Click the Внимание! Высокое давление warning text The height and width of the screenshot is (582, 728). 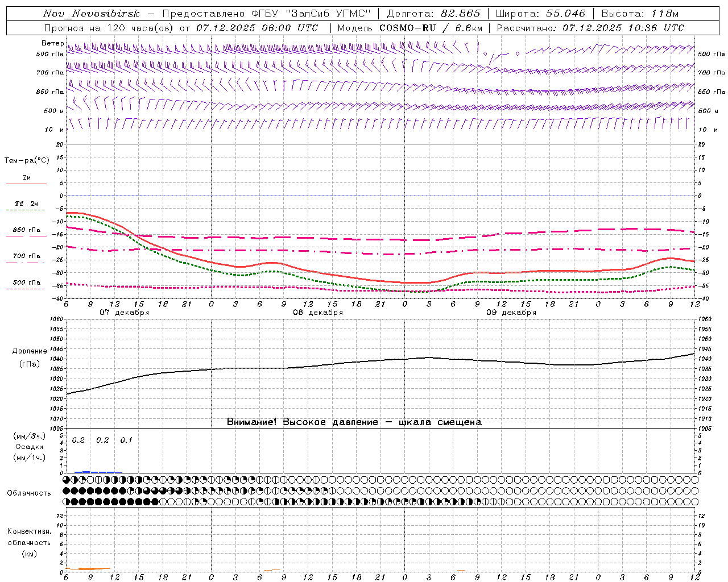click(x=354, y=422)
